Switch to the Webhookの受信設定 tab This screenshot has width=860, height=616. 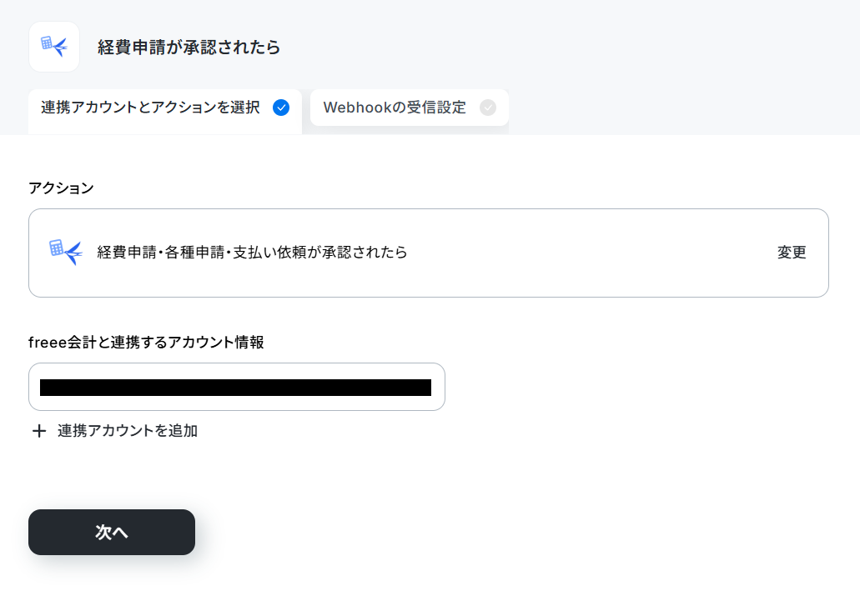click(410, 108)
